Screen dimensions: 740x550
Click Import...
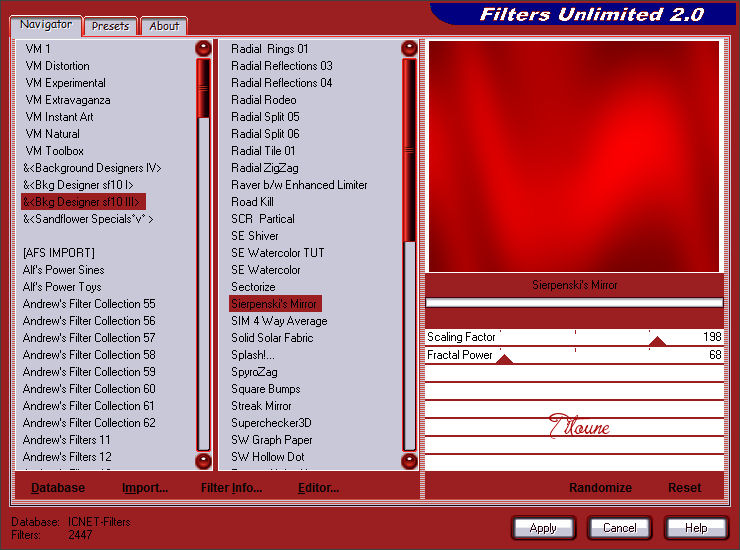pyautogui.click(x=145, y=488)
